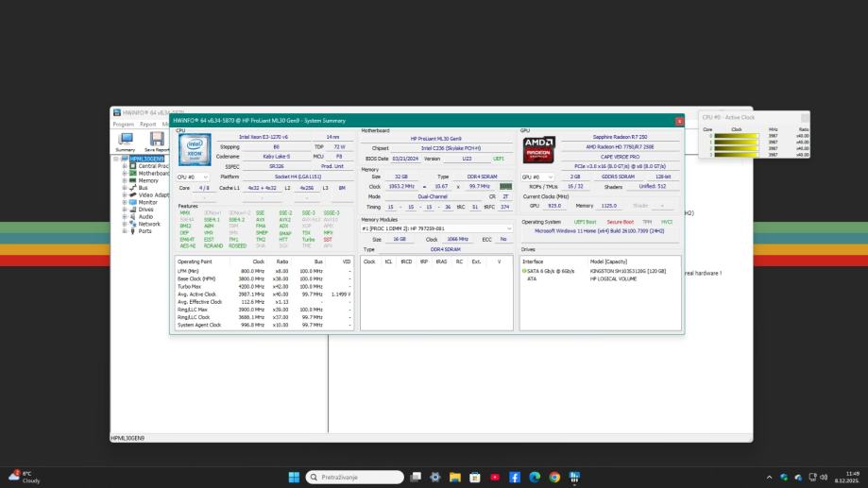Click the Windows Start button
Viewport: 868px width, 488px height.
(294, 477)
